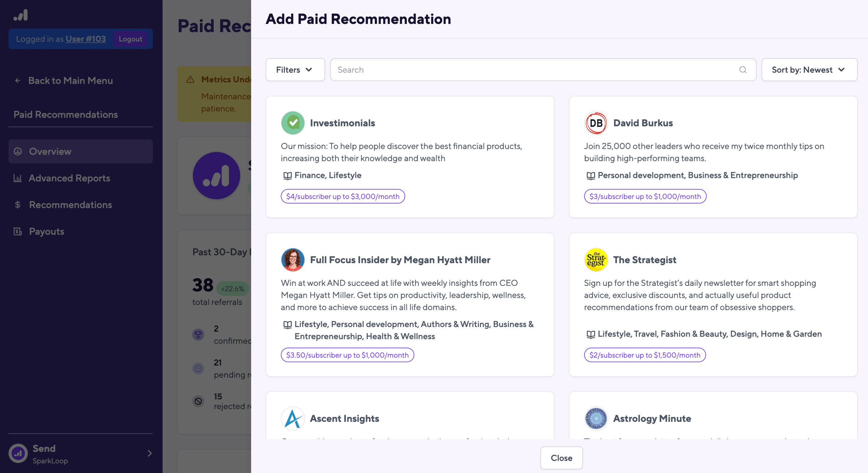Click the David Burkus DB logo

(596, 123)
